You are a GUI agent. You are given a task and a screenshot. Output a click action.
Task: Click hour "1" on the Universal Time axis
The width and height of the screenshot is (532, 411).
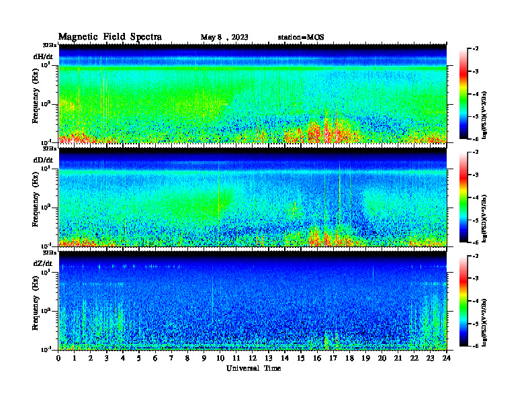tap(75, 358)
